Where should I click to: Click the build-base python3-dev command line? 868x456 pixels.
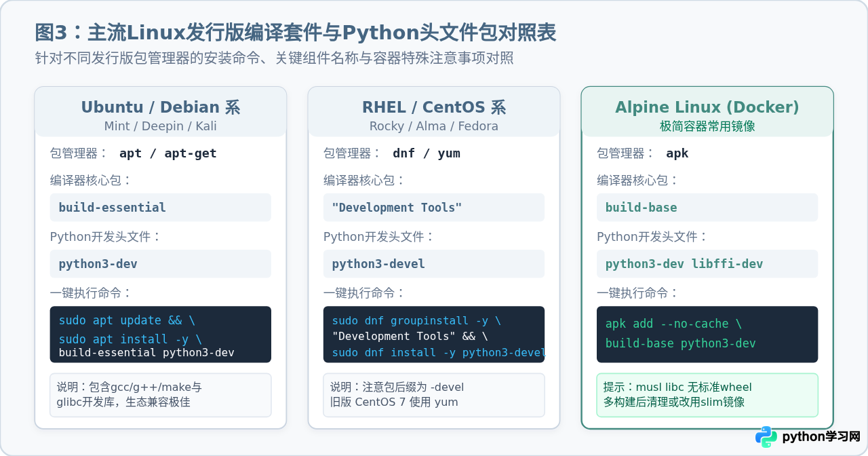tap(680, 343)
